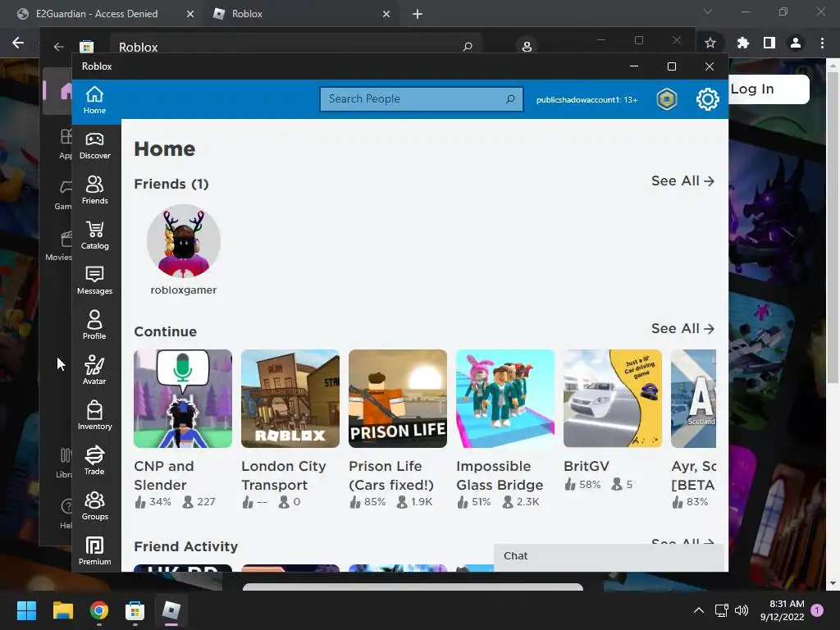This screenshot has height=630, width=840.
Task: Click Prison Life (Cars fixed!) title
Action: (391, 476)
